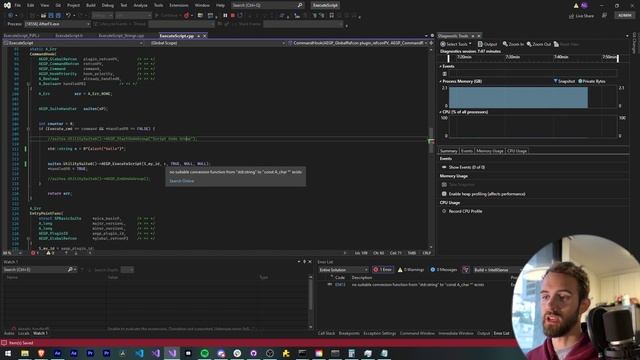Open the ExecuteScript project navigation dropdown
The height and width of the screenshot is (360, 640).
[73, 43]
